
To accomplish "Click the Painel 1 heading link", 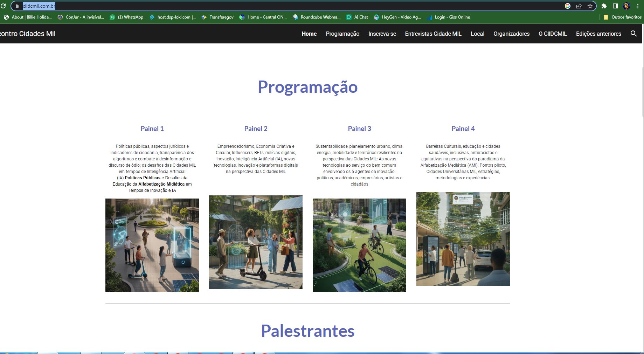I will click(x=152, y=129).
